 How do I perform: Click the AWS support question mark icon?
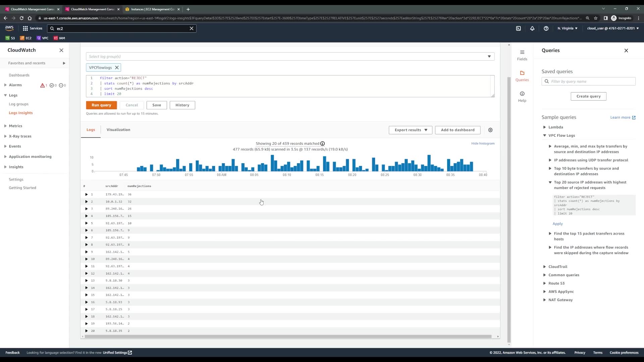546,28
